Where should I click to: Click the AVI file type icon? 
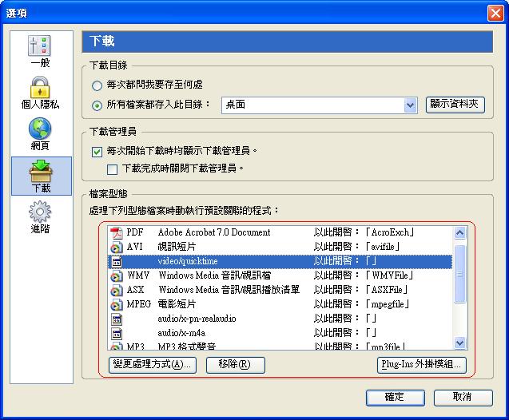coord(115,247)
